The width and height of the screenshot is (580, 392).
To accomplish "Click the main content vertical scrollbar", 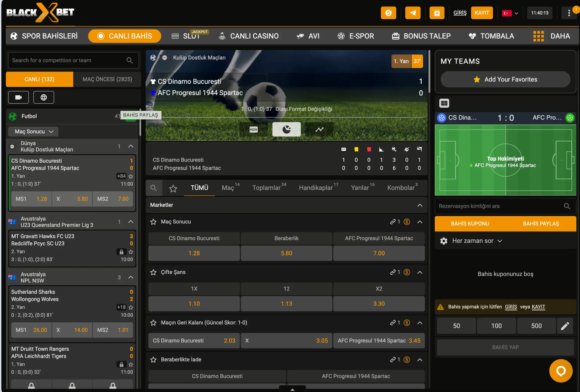I will (x=429, y=72).
